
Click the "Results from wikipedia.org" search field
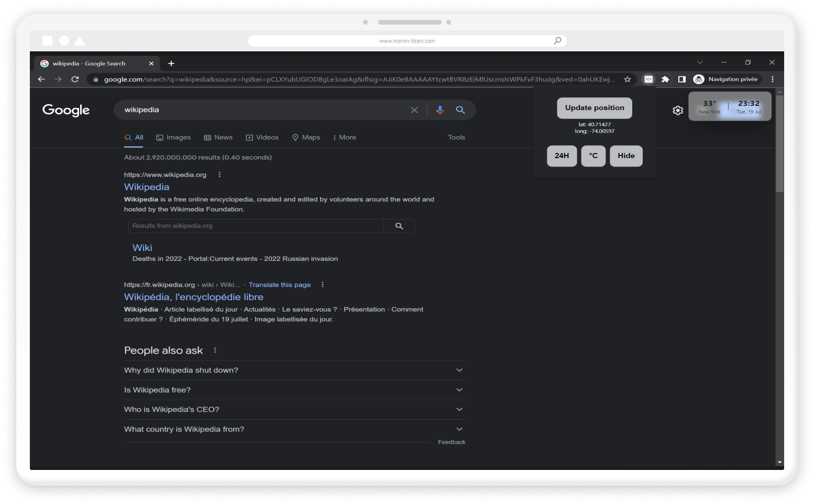pos(256,226)
